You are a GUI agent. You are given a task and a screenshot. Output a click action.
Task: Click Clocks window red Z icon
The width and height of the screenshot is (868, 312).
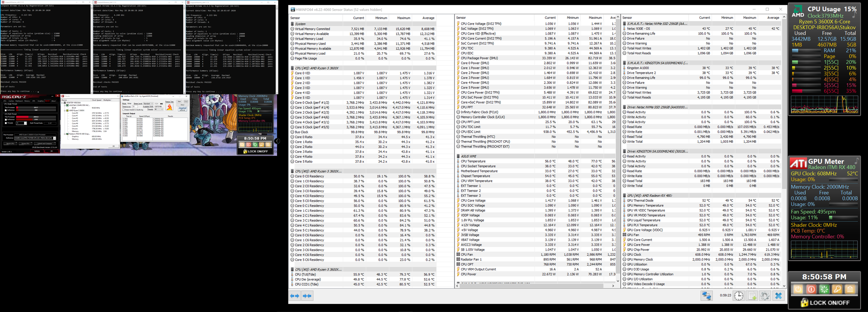(x=63, y=97)
